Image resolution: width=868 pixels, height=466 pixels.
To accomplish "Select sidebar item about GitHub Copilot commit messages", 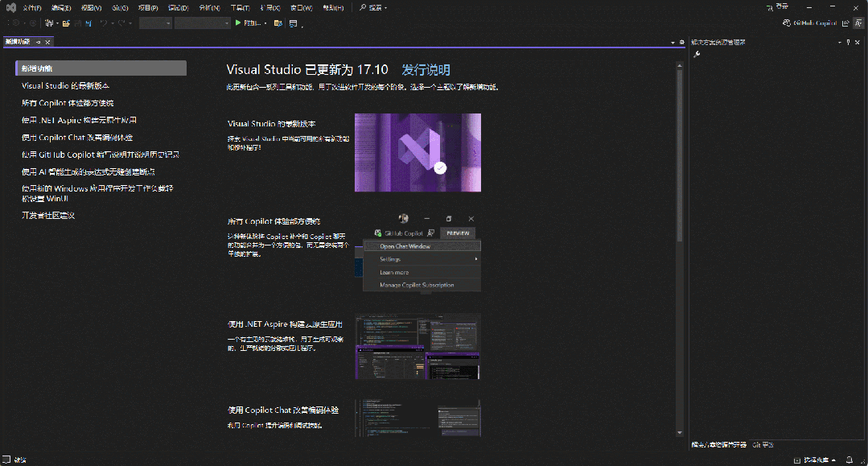I will 101,155.
